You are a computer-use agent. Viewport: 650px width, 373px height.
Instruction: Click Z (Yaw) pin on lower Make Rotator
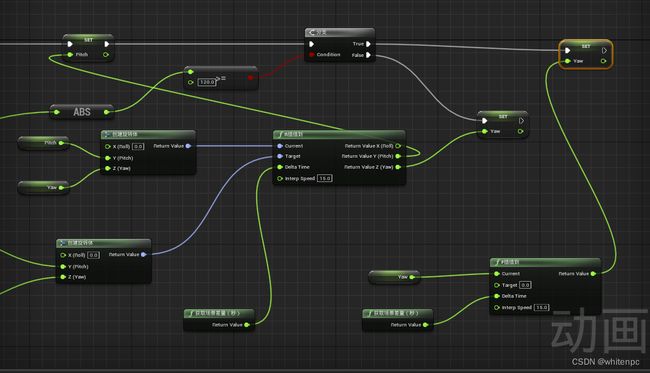pos(63,277)
